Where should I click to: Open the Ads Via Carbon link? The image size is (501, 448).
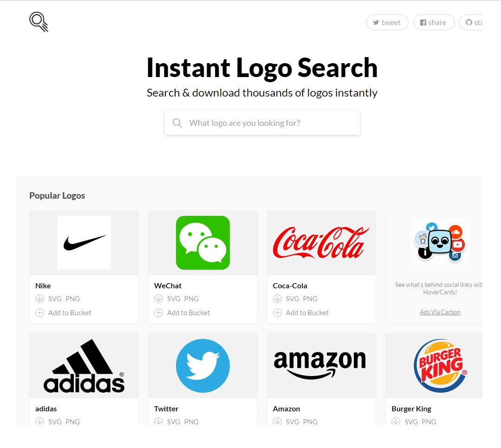(440, 312)
